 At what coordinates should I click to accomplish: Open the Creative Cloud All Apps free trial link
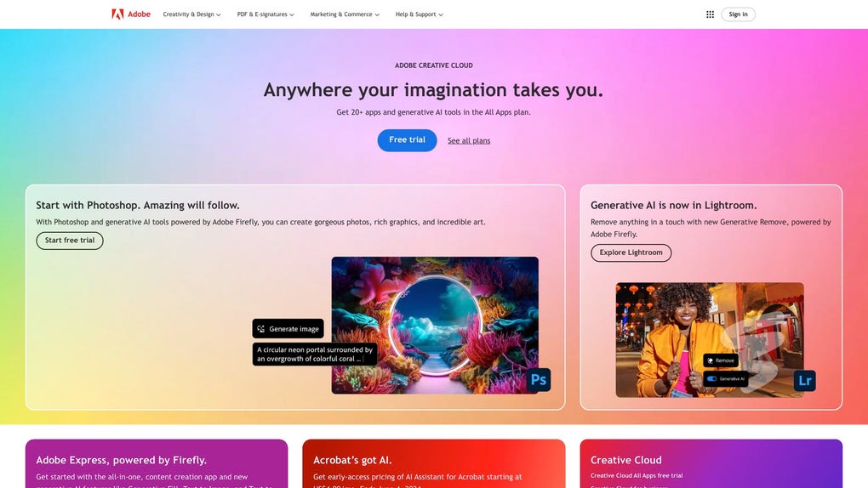click(x=637, y=476)
